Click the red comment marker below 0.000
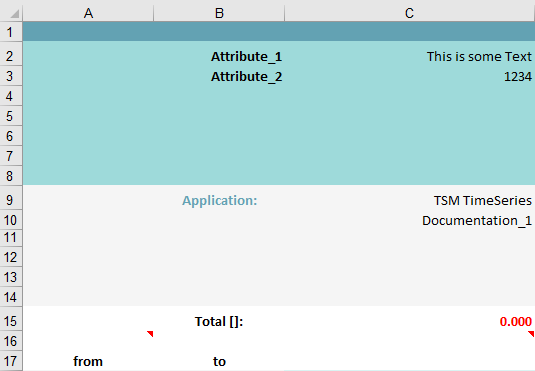This screenshot has width=535, height=371. coord(531,333)
